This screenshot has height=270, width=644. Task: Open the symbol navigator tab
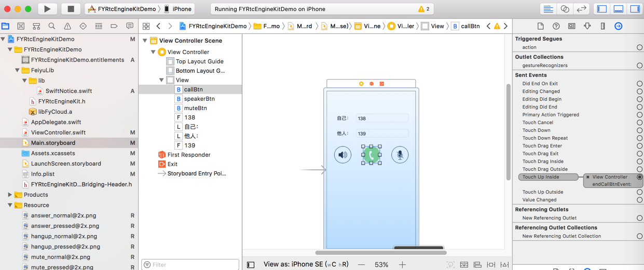pos(36,26)
